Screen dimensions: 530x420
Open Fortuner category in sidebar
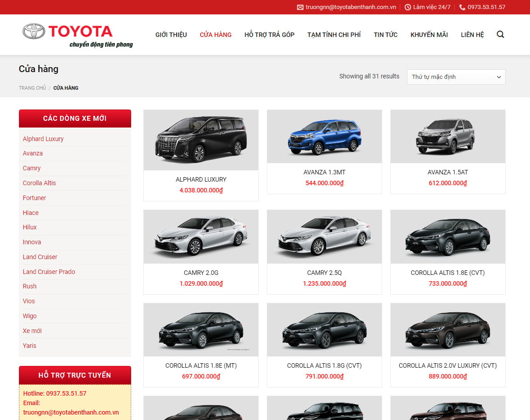click(x=34, y=198)
